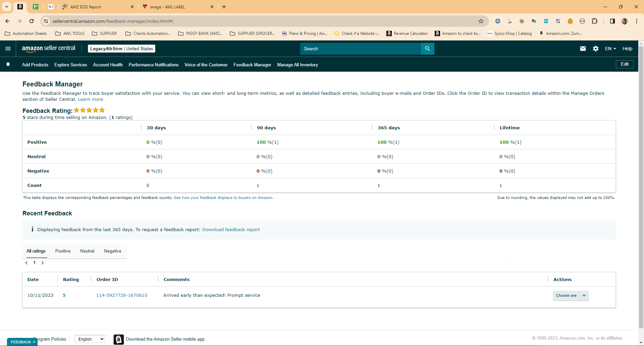Click See how your feedback displays link

(x=223, y=198)
